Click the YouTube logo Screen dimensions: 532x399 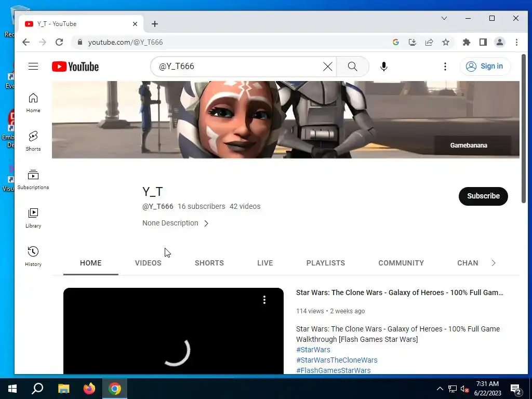[x=75, y=66]
